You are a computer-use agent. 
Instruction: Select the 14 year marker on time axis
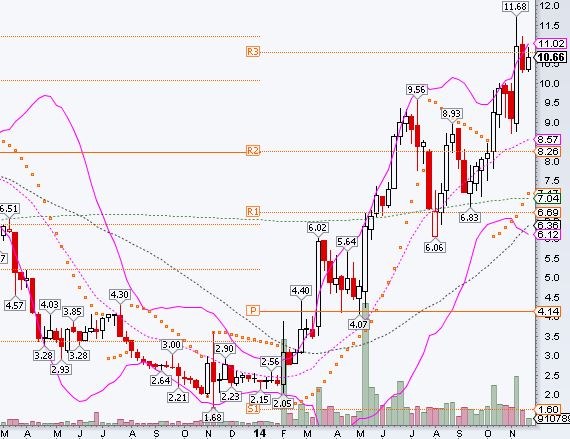click(260, 433)
